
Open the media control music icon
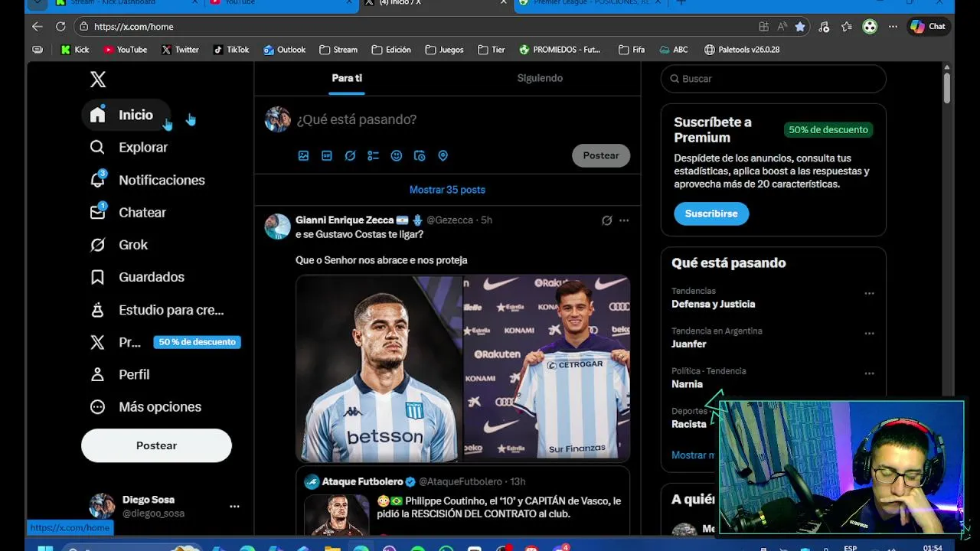(824, 26)
